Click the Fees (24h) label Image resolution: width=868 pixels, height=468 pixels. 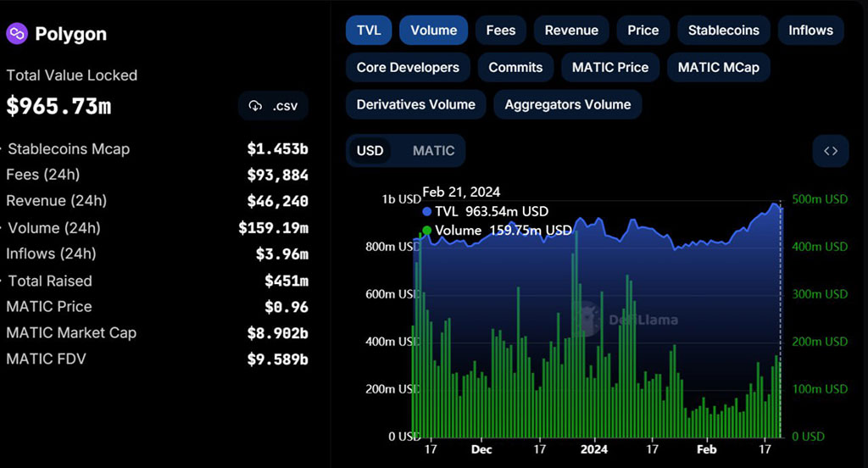[x=43, y=175]
